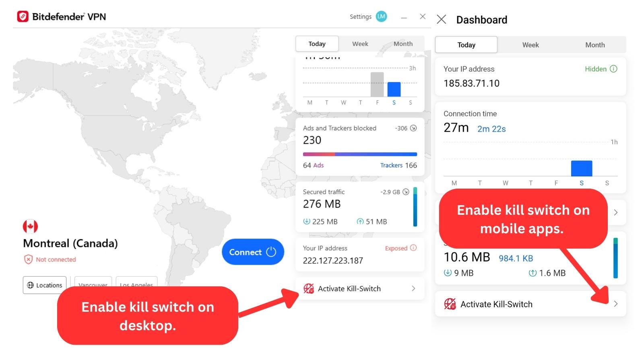Viewport: 644px width, 362px height.
Task: Expand the mobile Kill-Switch chevron
Action: 615,304
